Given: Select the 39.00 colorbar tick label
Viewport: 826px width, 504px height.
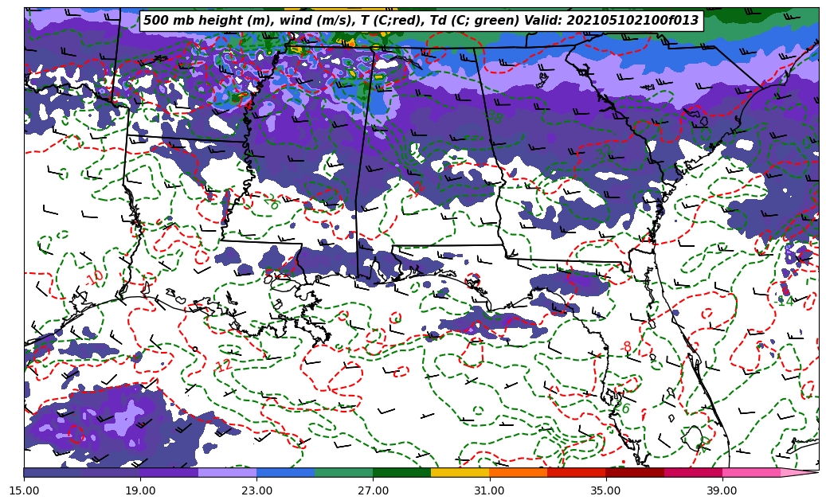Looking at the screenshot, I should [x=722, y=490].
